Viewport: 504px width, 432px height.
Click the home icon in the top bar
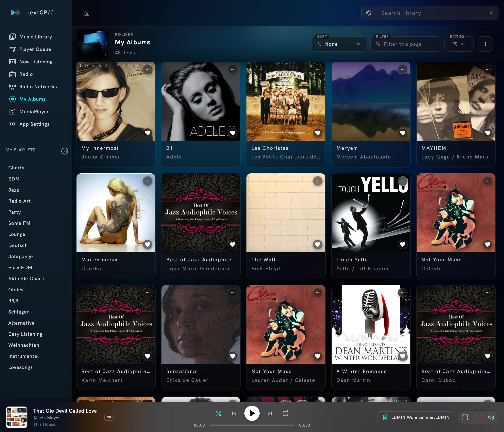tap(87, 13)
